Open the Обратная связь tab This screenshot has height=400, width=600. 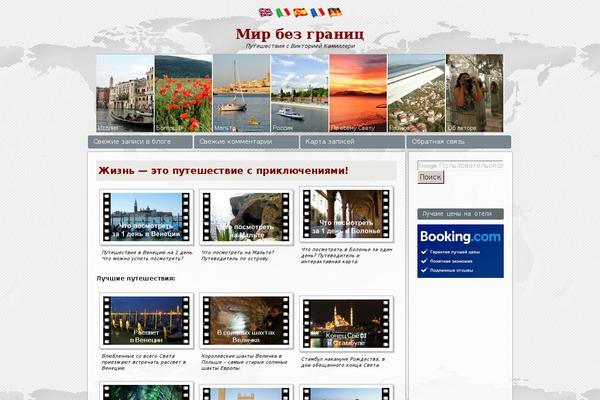pos(458,142)
